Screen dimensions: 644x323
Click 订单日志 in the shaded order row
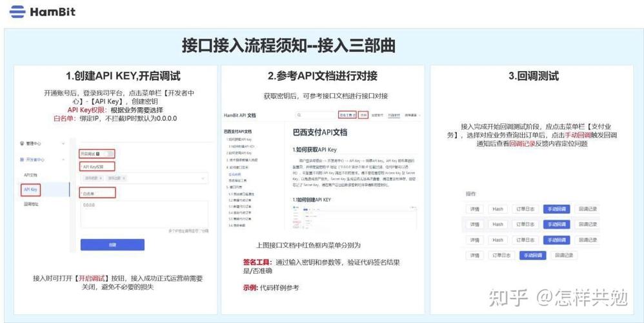[525, 224]
